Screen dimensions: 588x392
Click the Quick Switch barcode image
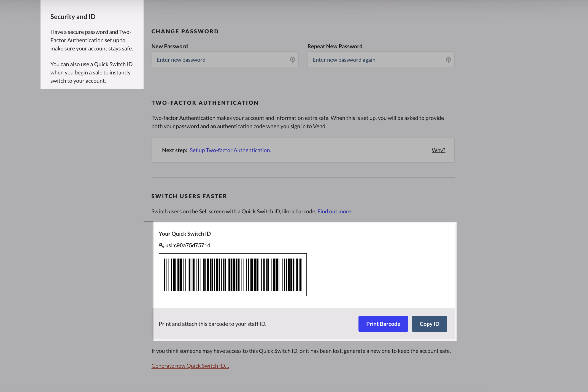click(x=233, y=275)
